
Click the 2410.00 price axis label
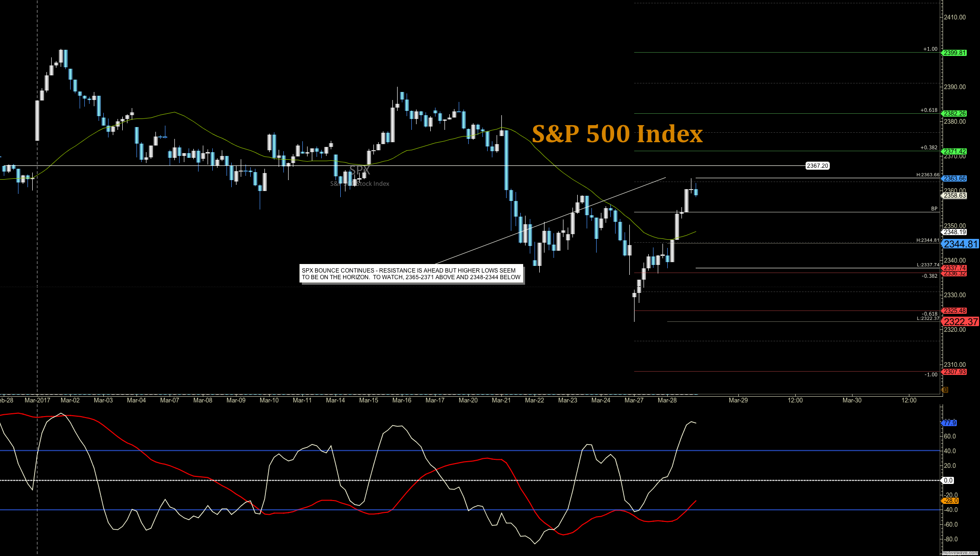pos(955,17)
